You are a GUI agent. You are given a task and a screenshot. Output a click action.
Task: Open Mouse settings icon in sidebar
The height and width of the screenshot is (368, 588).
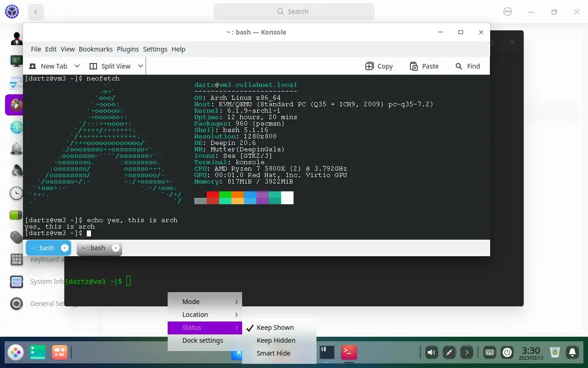[17, 237]
